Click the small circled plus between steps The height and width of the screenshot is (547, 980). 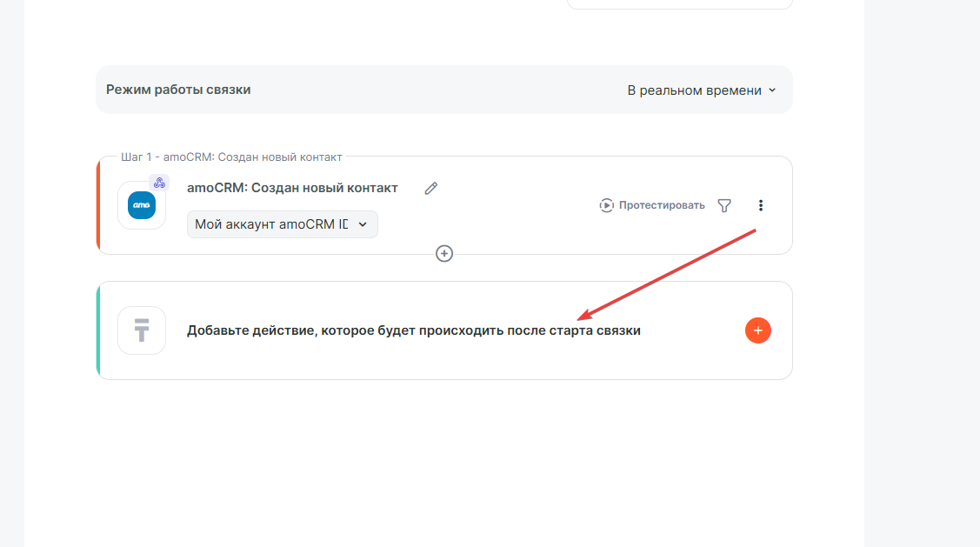(x=444, y=254)
